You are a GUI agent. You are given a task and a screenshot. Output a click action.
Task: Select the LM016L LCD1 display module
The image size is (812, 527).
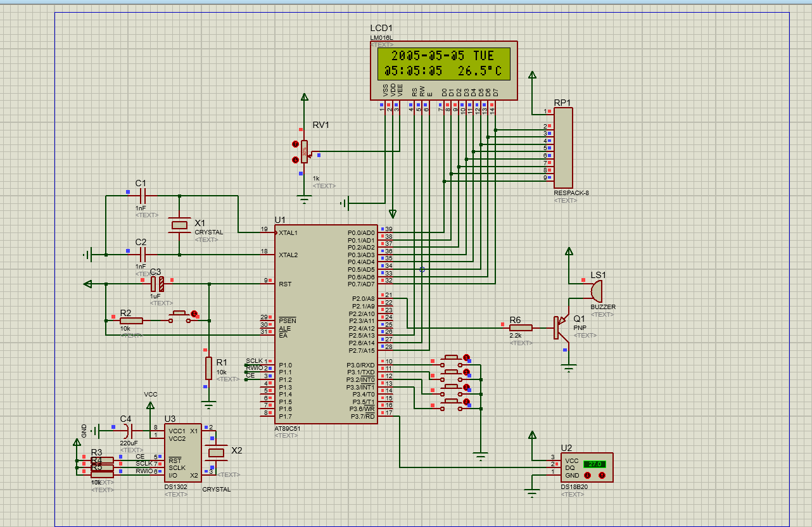[444, 70]
